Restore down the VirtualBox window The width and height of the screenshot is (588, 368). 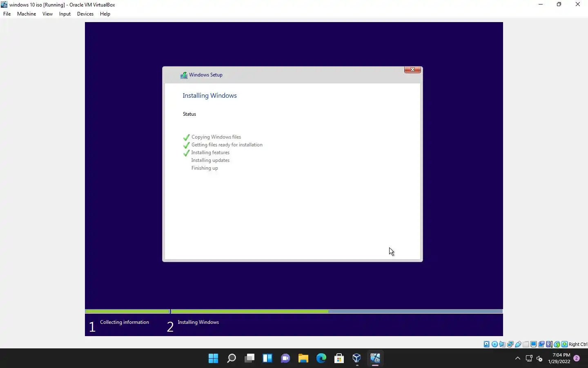pyautogui.click(x=559, y=4)
